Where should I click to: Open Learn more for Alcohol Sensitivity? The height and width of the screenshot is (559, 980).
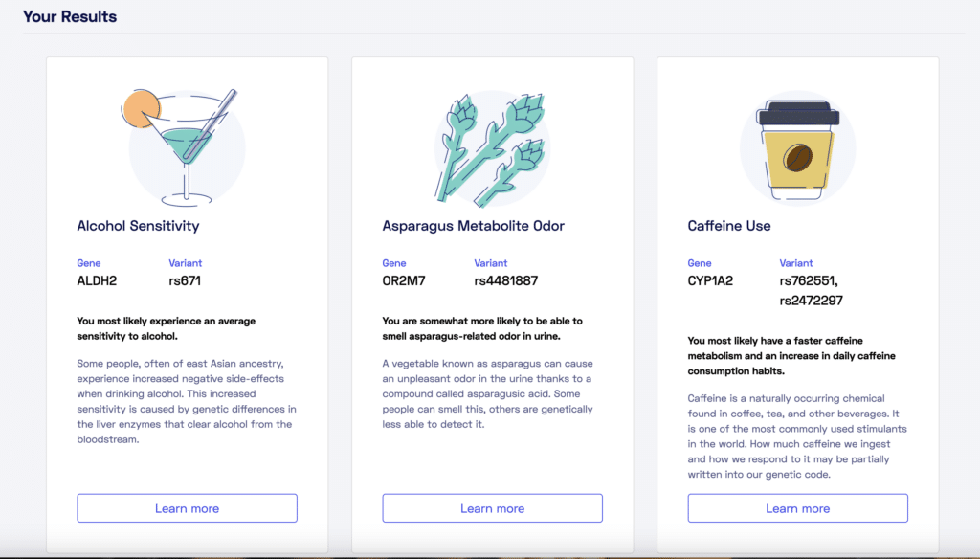[187, 508]
